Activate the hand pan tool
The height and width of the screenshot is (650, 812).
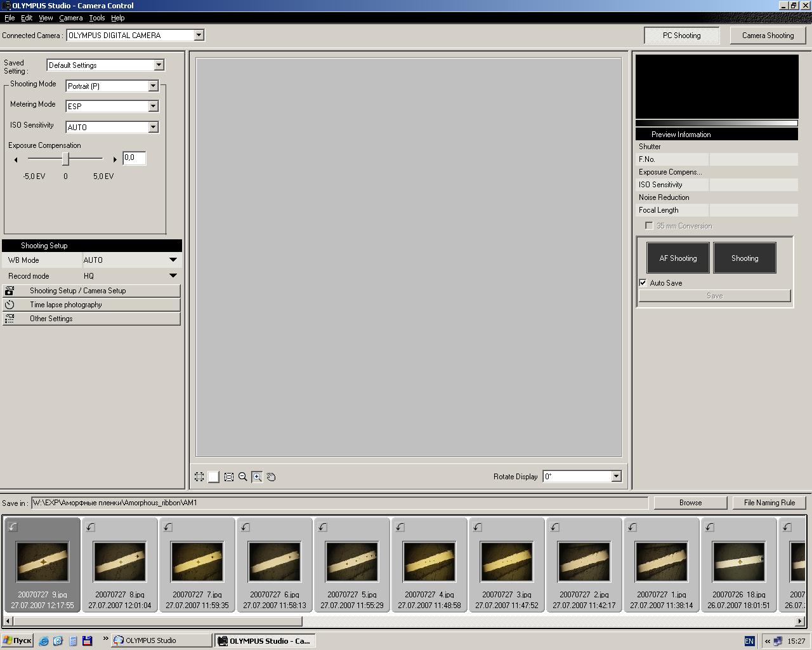click(x=272, y=477)
